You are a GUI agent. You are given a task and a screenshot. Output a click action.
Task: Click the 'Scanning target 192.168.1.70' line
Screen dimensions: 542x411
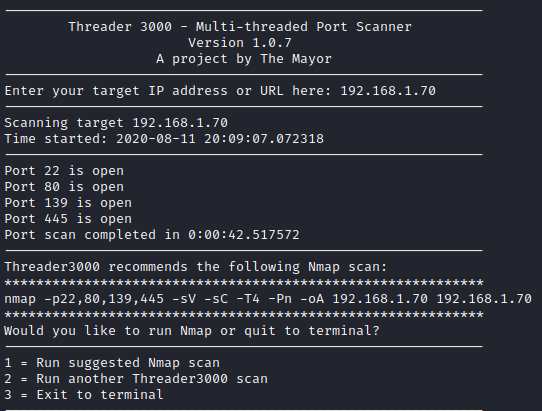pyautogui.click(x=116, y=123)
